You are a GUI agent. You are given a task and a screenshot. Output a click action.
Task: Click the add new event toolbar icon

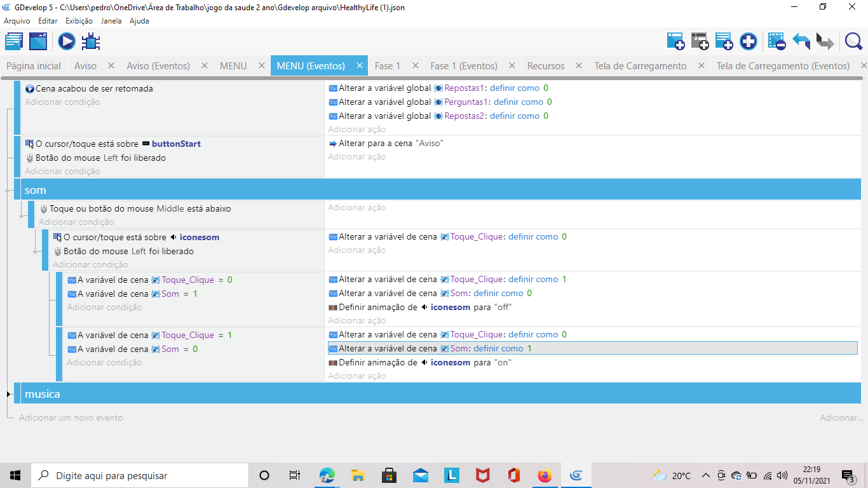(675, 42)
